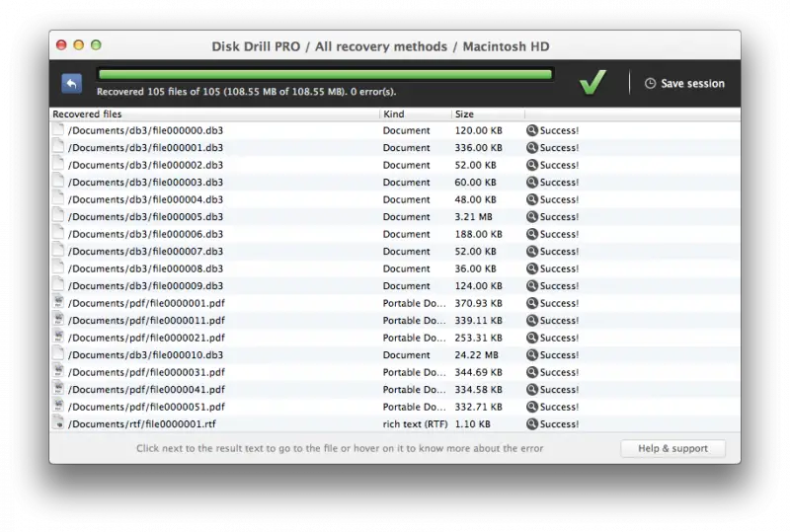The height and width of the screenshot is (532, 790).
Task: Locate file000004.db3 using its magnifier icon
Action: pos(531,199)
